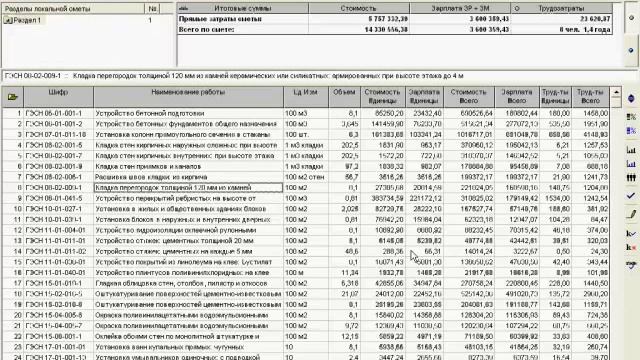The width and height of the screenshot is (640, 360).
Task: Click the table scrollbar up arrow
Action: pyautogui.click(x=616, y=93)
